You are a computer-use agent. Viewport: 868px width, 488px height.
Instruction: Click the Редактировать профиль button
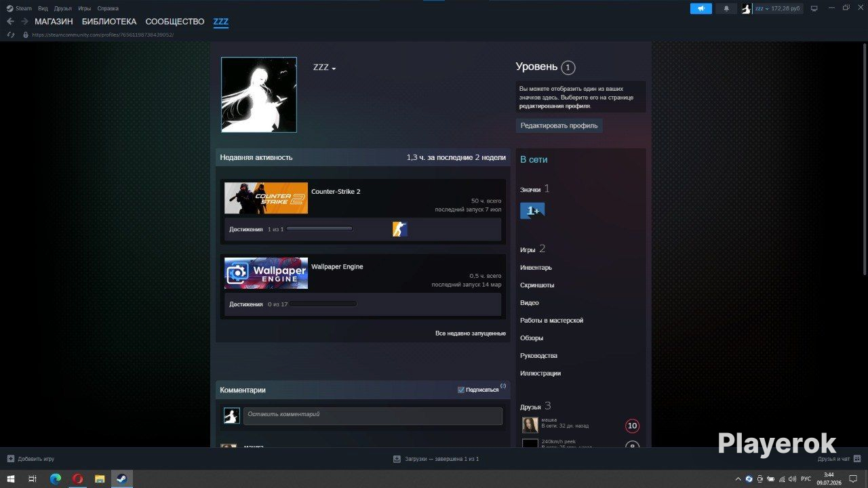pos(559,125)
